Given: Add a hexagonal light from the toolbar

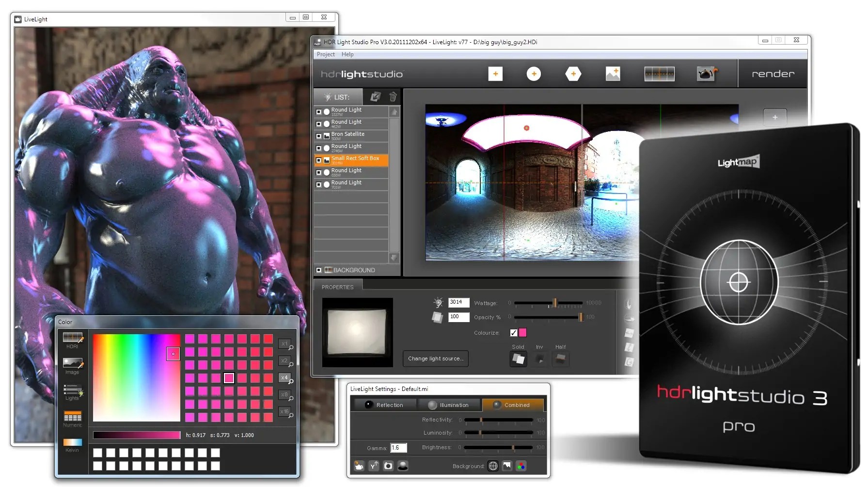Looking at the screenshot, I should point(573,74).
